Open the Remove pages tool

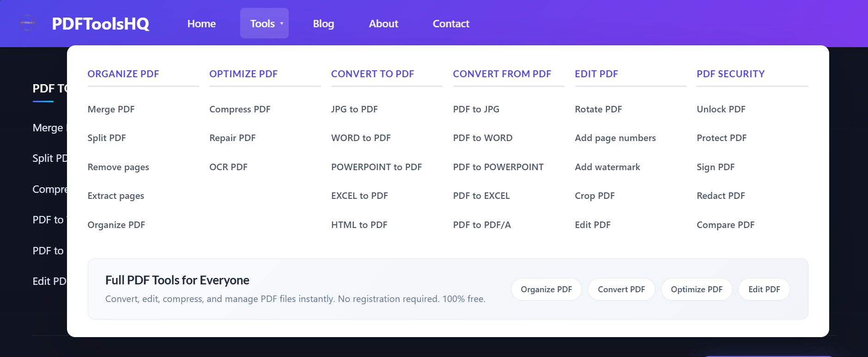click(x=118, y=167)
